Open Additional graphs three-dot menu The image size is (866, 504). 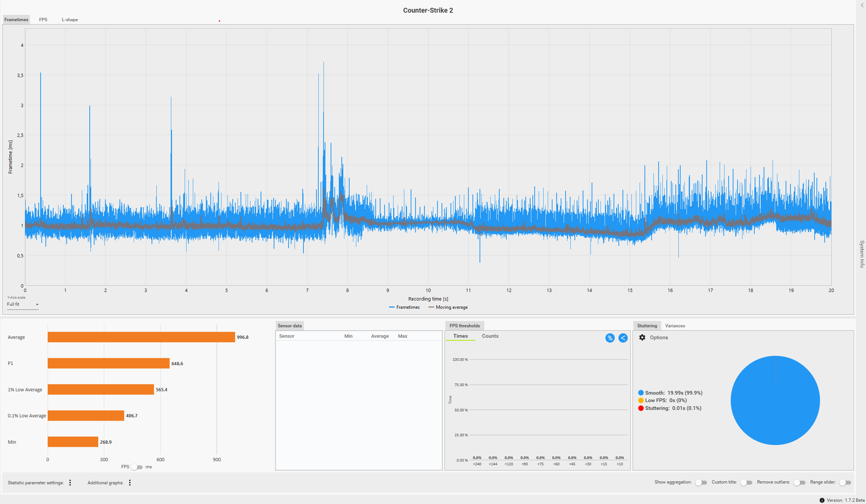(130, 482)
